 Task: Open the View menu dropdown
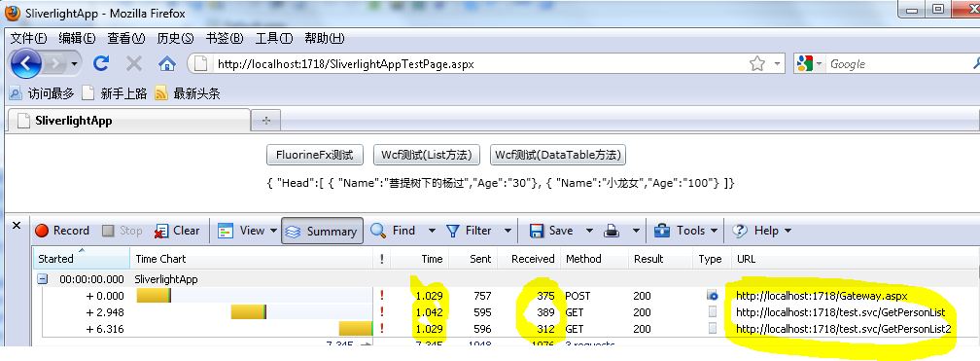247,231
